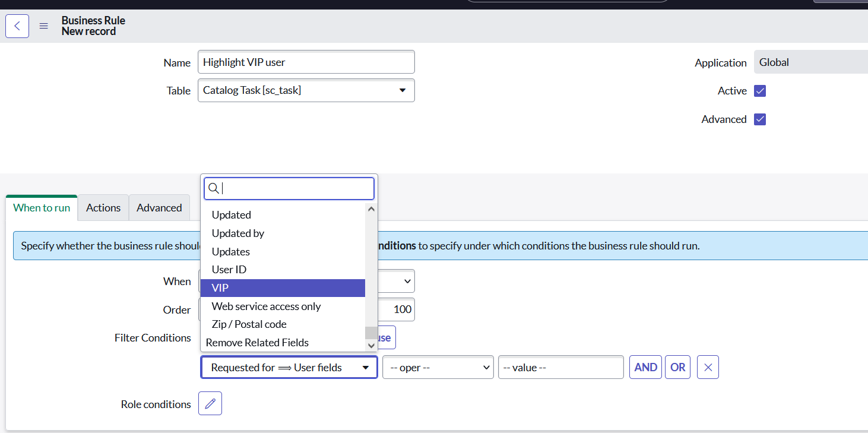
Task: Remove the filter condition with the X icon
Action: pos(708,367)
